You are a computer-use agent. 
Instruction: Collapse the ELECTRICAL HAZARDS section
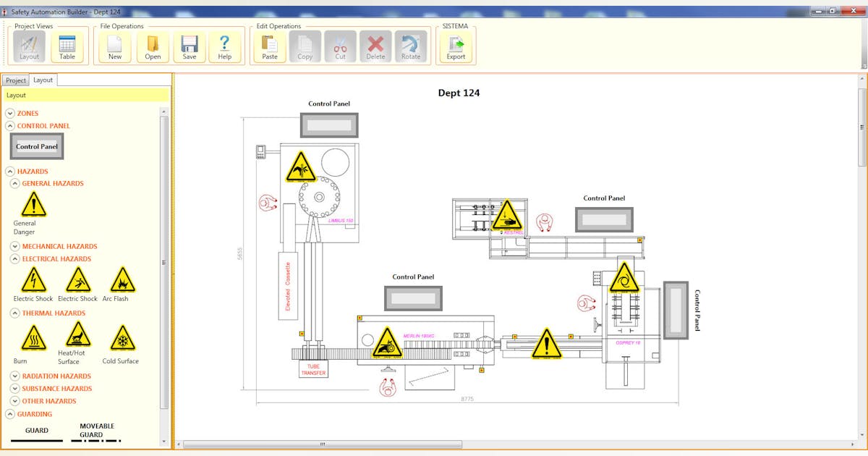tap(15, 258)
